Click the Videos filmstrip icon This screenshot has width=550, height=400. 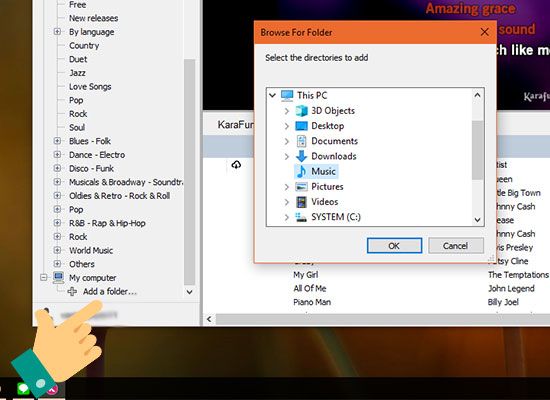click(301, 202)
